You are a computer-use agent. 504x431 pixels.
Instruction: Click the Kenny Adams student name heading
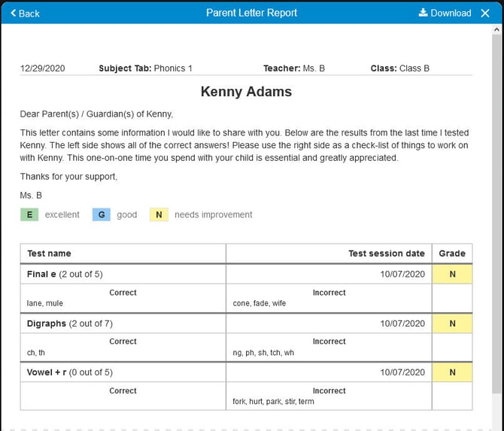246,93
